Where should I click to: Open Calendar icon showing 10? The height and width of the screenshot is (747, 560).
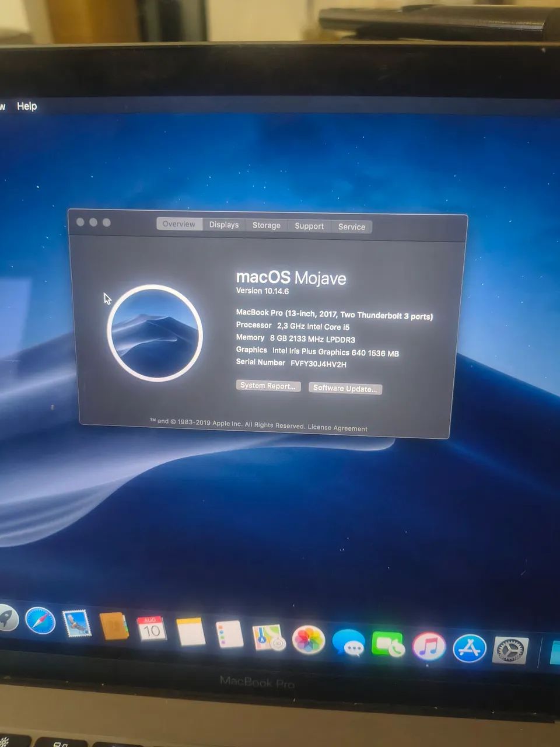click(151, 629)
